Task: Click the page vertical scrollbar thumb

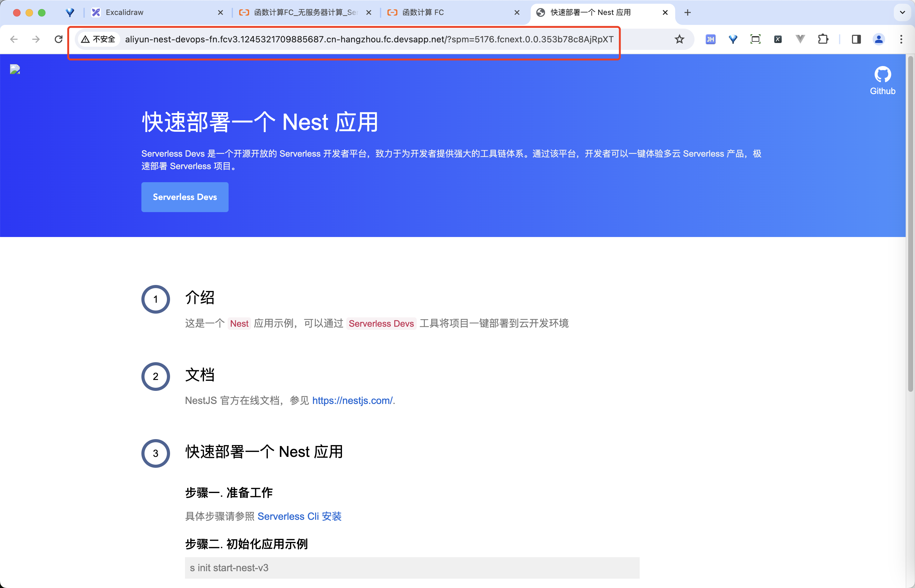Action: coord(910,224)
